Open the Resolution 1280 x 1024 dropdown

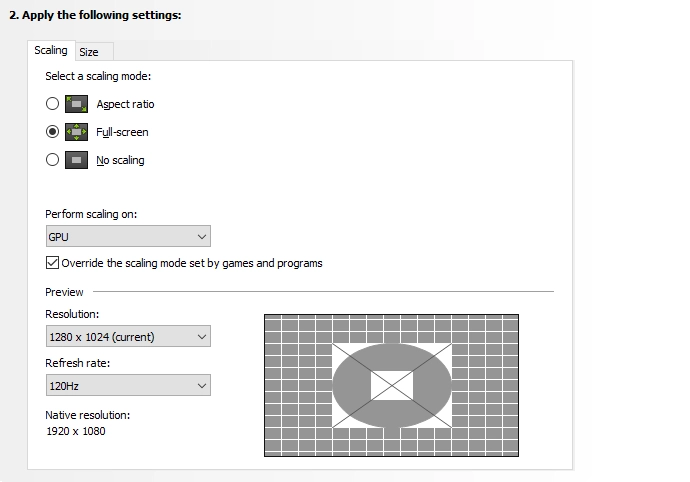[128, 336]
